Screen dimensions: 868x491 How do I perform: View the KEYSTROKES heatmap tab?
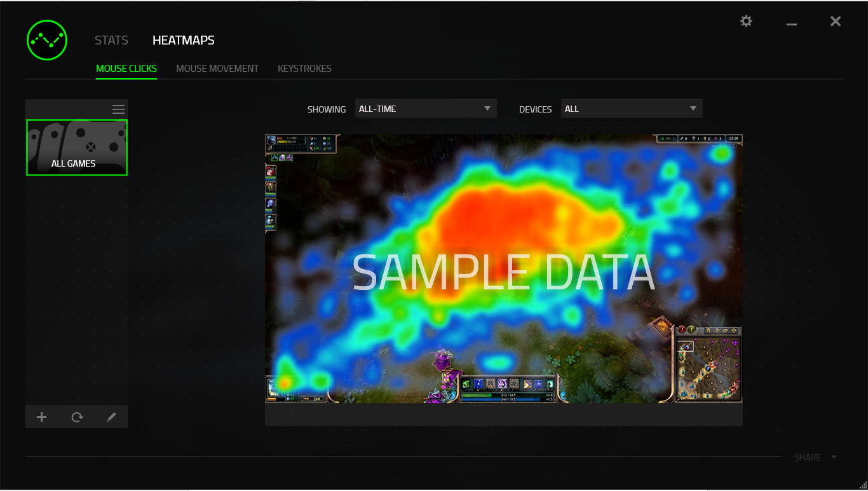click(304, 69)
